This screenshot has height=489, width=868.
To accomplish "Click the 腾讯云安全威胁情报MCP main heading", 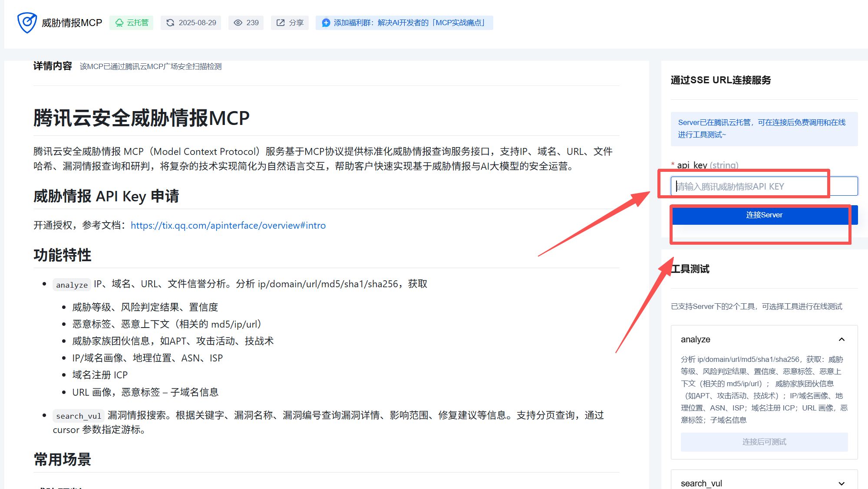I will 142,118.
